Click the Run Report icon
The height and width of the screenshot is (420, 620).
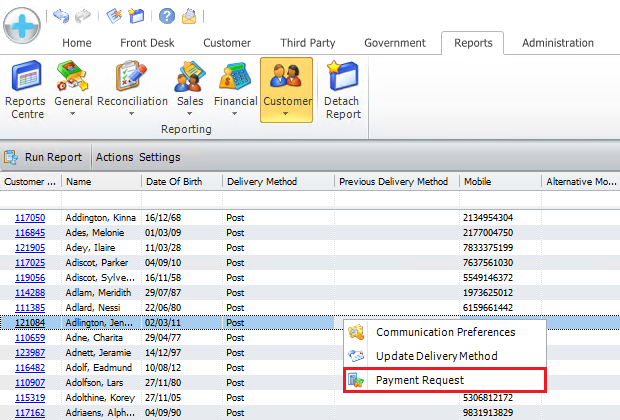[13, 157]
